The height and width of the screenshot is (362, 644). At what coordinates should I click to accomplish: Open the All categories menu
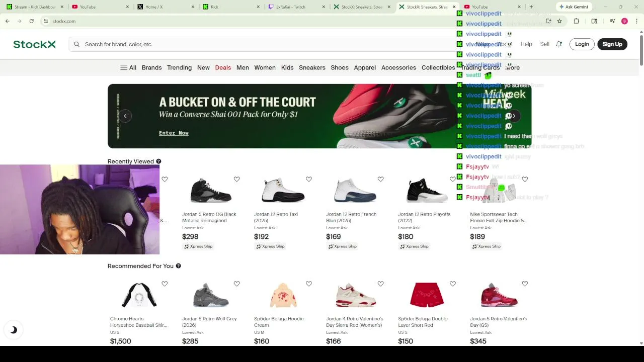tap(128, 67)
